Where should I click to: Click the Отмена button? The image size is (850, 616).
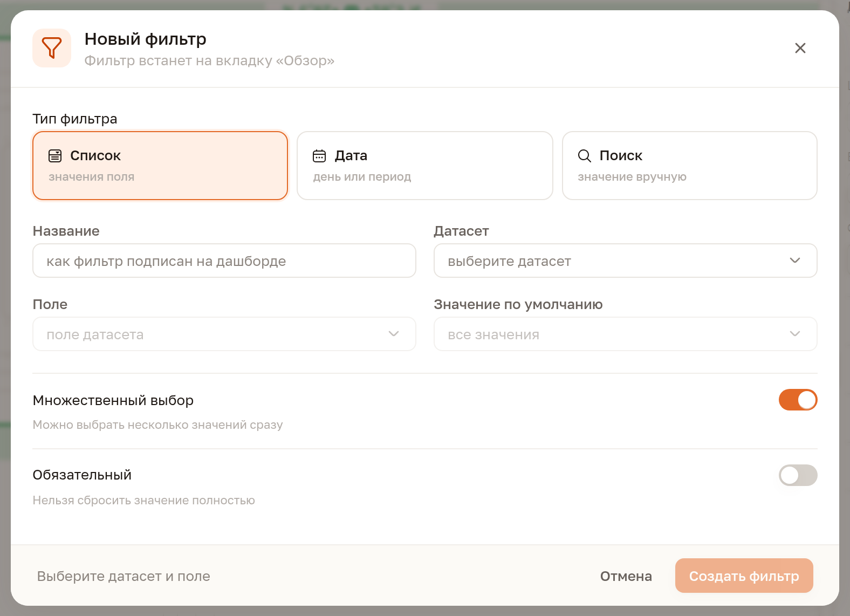click(x=626, y=576)
